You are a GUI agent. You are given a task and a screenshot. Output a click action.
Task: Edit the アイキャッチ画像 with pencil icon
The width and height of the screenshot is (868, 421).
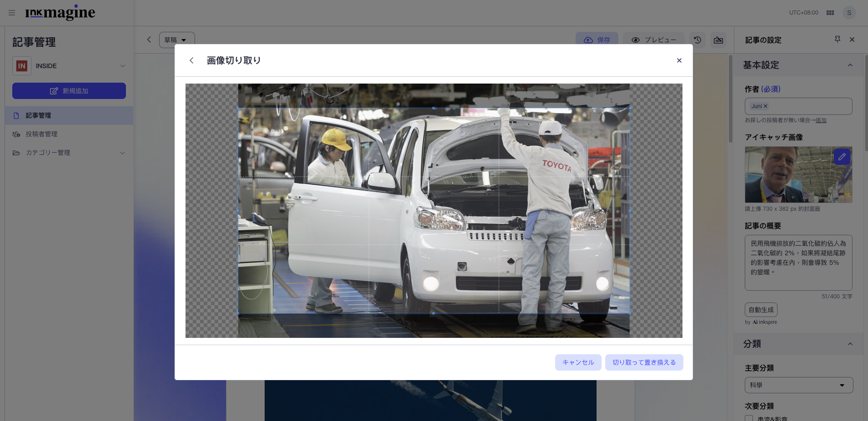(842, 157)
